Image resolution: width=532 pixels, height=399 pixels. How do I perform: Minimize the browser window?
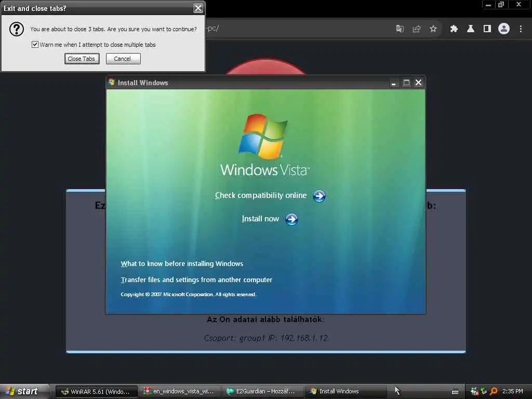(488, 5)
